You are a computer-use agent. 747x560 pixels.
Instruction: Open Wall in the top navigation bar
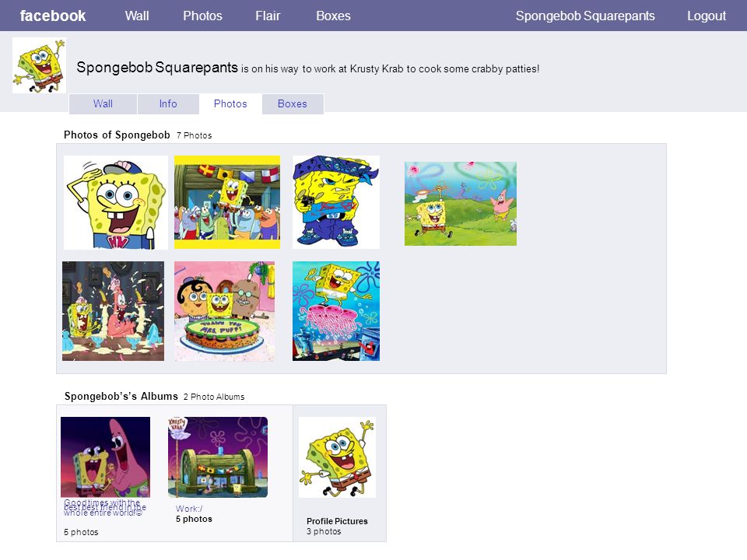[x=137, y=16]
